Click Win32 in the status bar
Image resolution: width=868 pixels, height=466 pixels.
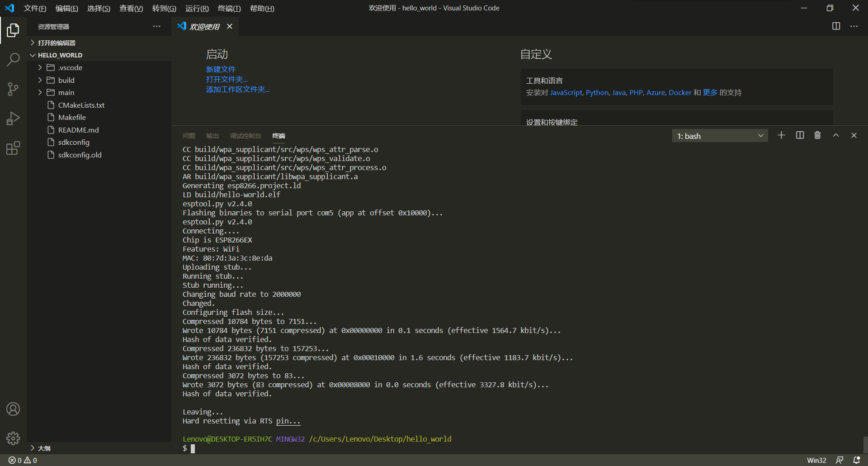pyautogui.click(x=816, y=460)
